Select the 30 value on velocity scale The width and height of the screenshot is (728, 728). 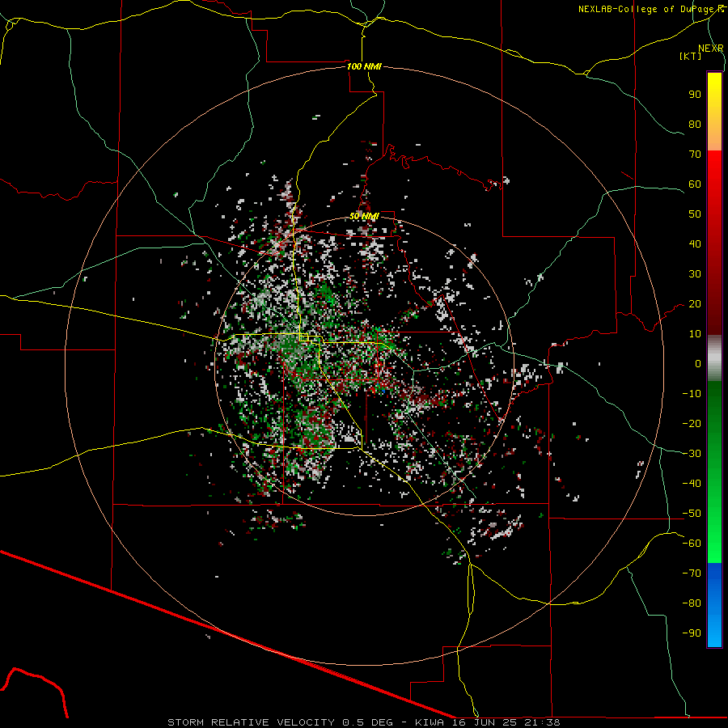(x=695, y=274)
